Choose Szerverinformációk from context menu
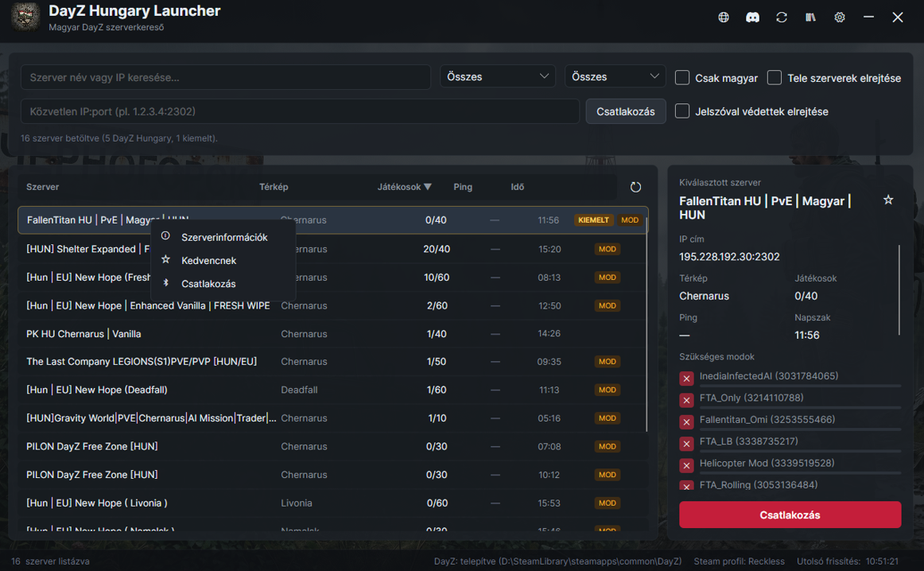 (223, 237)
